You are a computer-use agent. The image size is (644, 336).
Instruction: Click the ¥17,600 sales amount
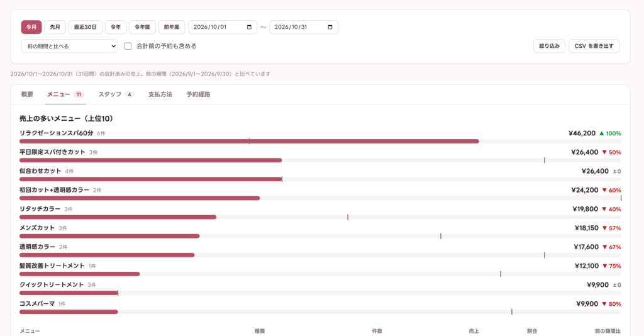(x=586, y=247)
